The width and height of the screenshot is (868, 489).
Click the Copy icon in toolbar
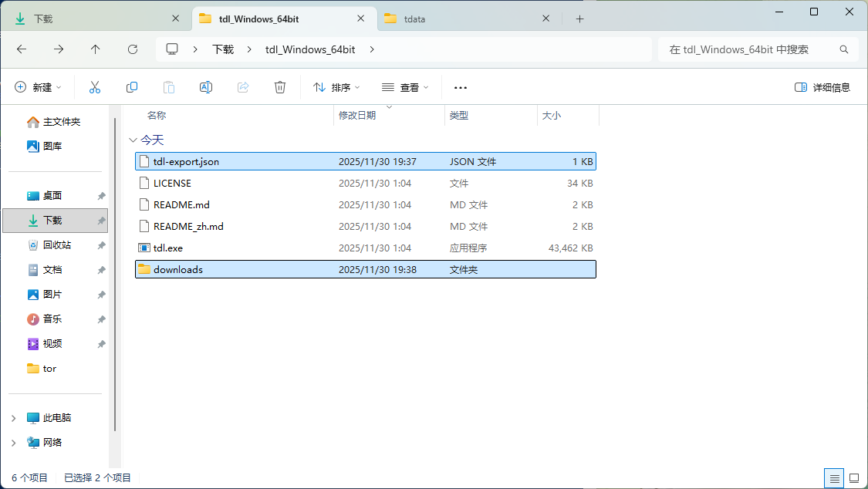coord(132,87)
